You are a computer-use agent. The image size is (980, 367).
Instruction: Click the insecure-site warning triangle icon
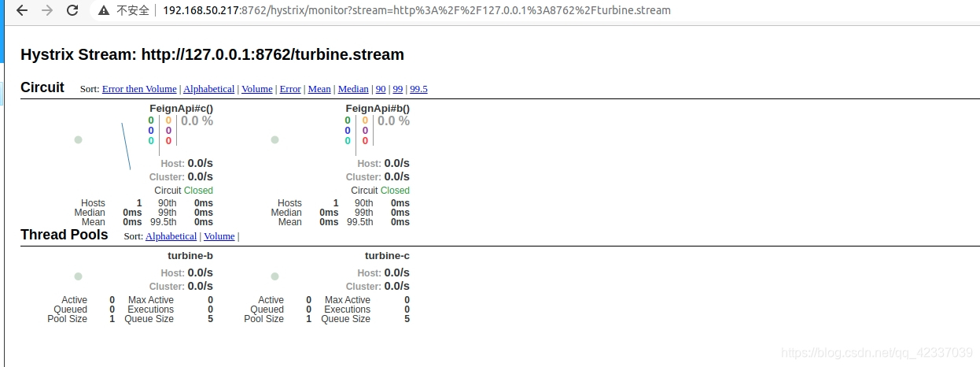click(104, 11)
